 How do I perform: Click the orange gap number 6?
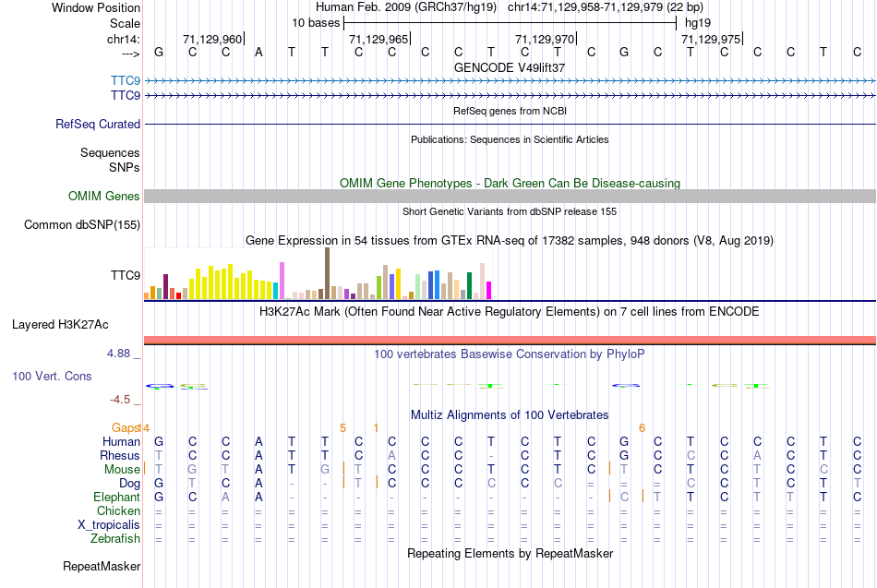[x=643, y=428]
